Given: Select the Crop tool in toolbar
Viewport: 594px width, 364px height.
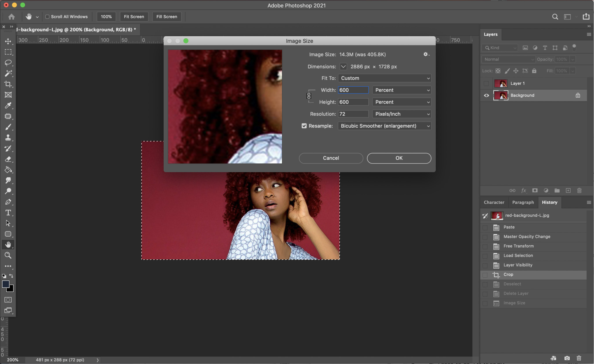Looking at the screenshot, I should [x=8, y=84].
